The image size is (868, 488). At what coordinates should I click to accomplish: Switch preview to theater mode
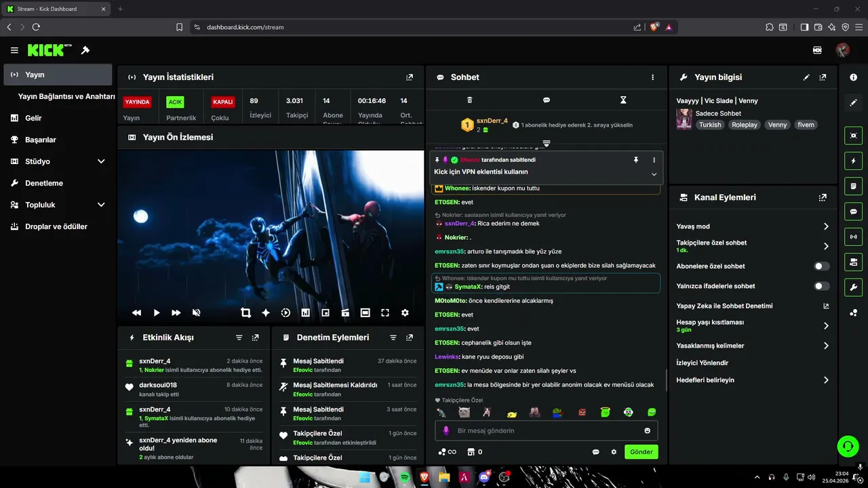[x=366, y=312]
